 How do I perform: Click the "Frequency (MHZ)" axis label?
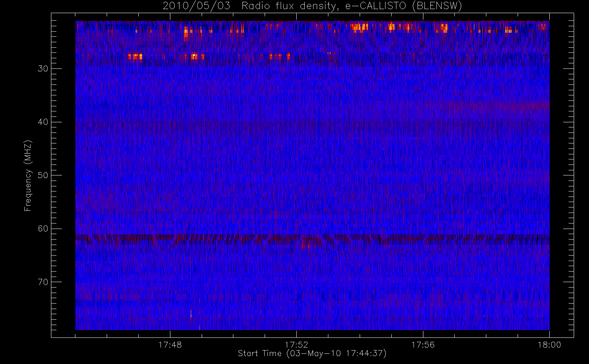pyautogui.click(x=28, y=175)
